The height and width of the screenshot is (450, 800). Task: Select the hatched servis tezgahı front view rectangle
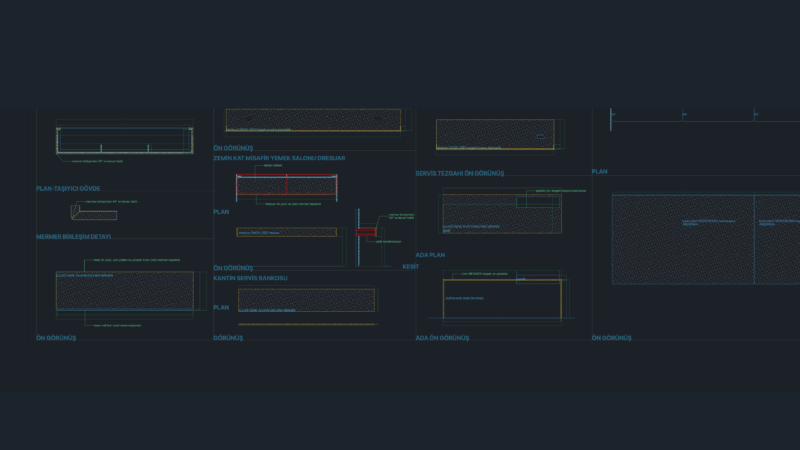click(495, 134)
